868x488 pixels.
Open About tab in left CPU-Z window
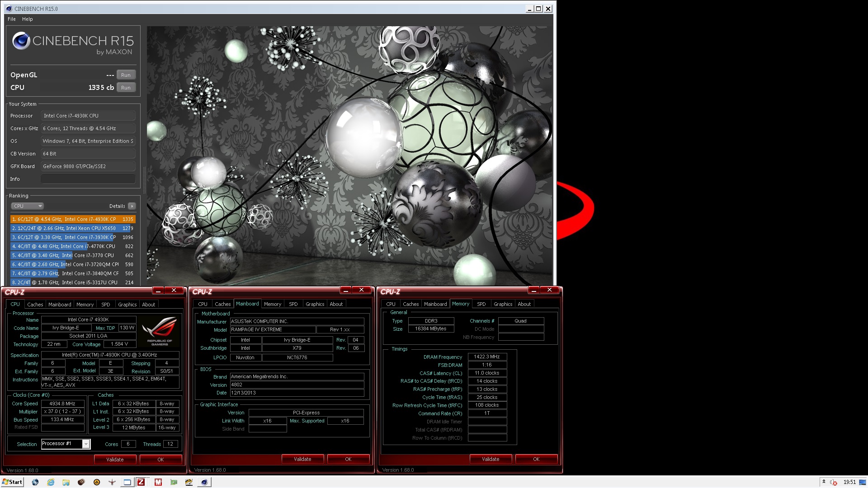(x=149, y=305)
